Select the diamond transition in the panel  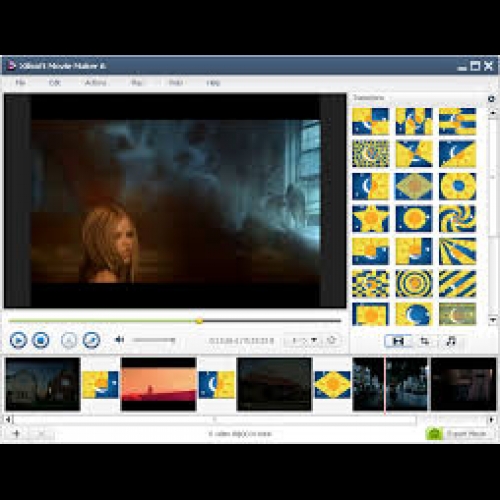tap(414, 186)
